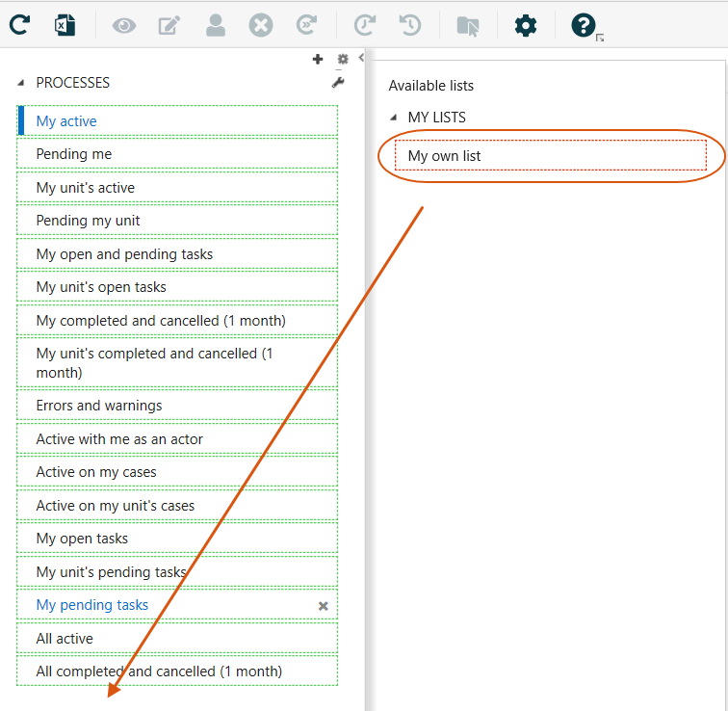Open help via the question mark icon

(x=584, y=25)
